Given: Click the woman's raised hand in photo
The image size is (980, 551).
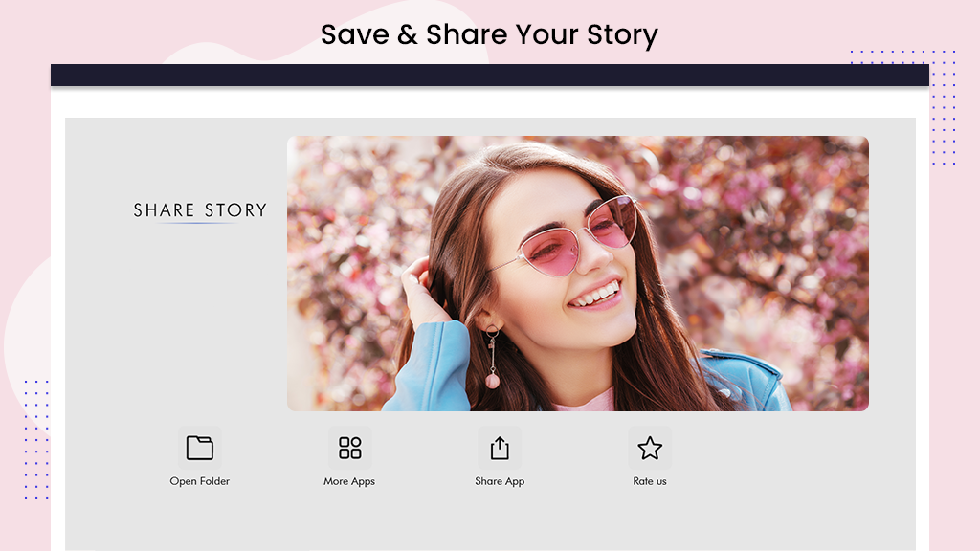Looking at the screenshot, I should [424, 291].
